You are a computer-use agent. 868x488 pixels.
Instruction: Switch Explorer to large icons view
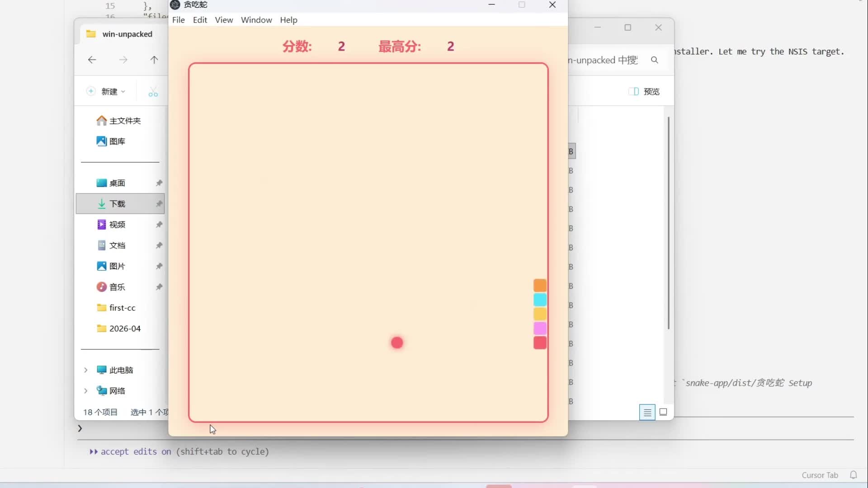[x=663, y=412]
